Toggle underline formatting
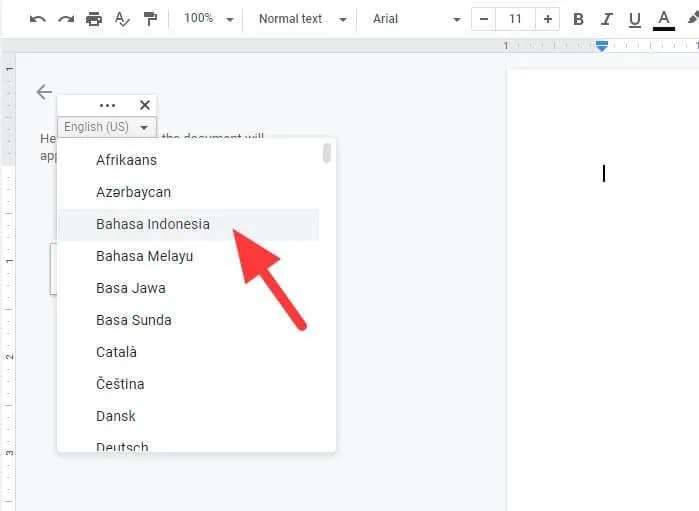 [x=634, y=20]
